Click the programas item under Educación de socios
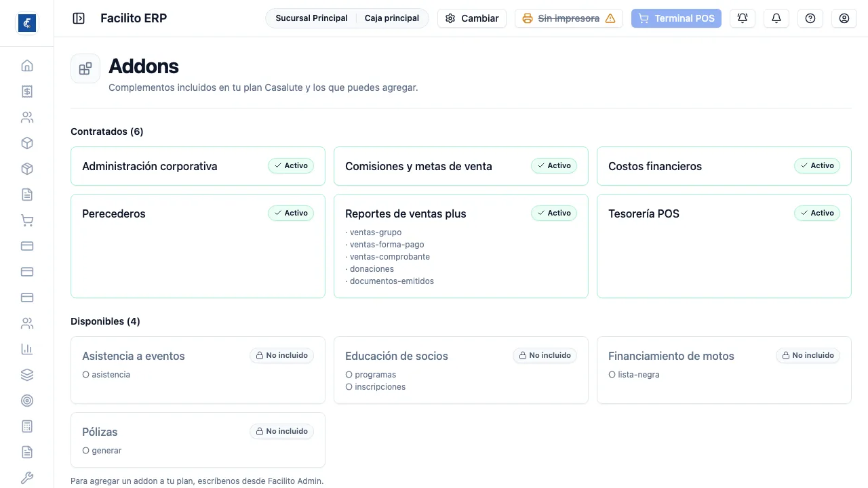Viewport: 868px width, 488px height. point(371,375)
